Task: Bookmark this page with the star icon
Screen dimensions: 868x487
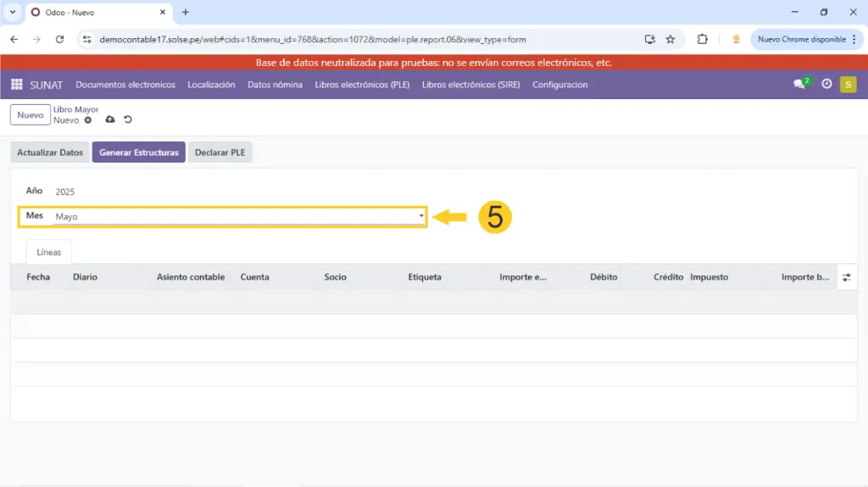Action: (670, 39)
